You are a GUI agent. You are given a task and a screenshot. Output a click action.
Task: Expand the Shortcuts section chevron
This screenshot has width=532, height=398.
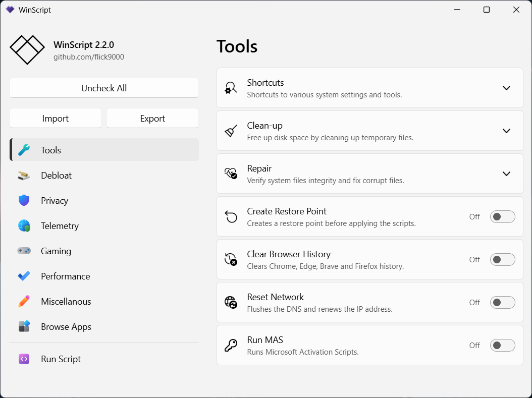coord(507,88)
